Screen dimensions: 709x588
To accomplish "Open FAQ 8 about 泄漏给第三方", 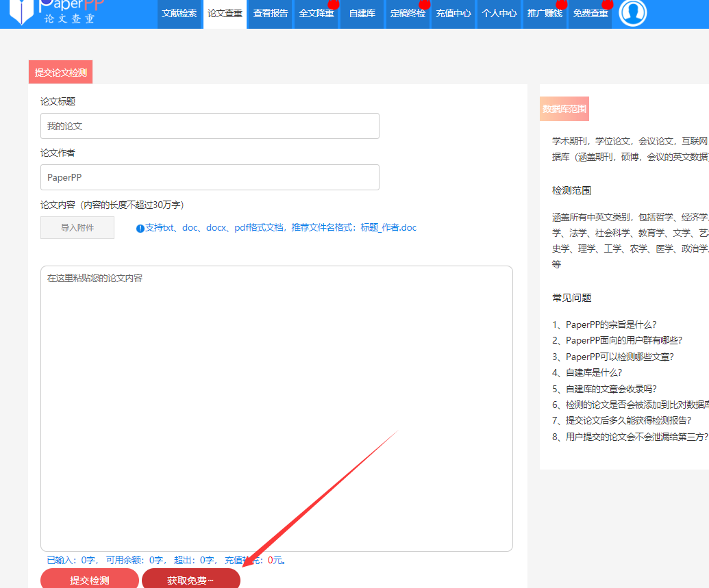I will click(630, 437).
